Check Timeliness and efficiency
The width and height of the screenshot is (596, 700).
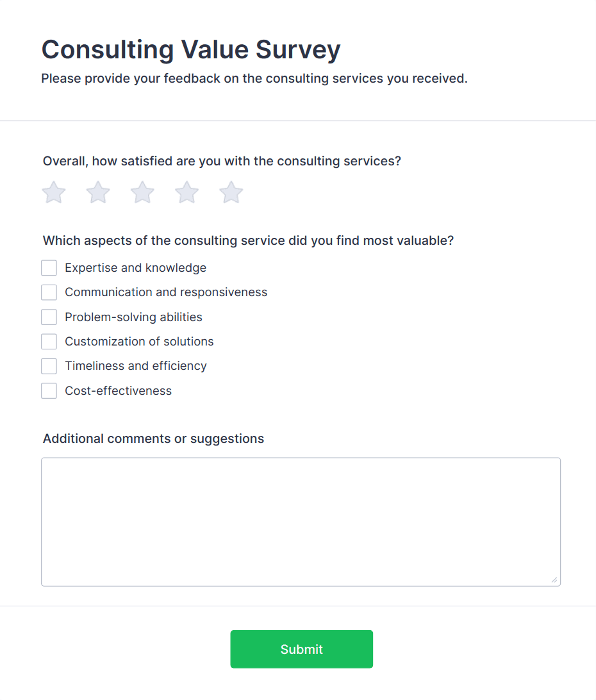(49, 365)
